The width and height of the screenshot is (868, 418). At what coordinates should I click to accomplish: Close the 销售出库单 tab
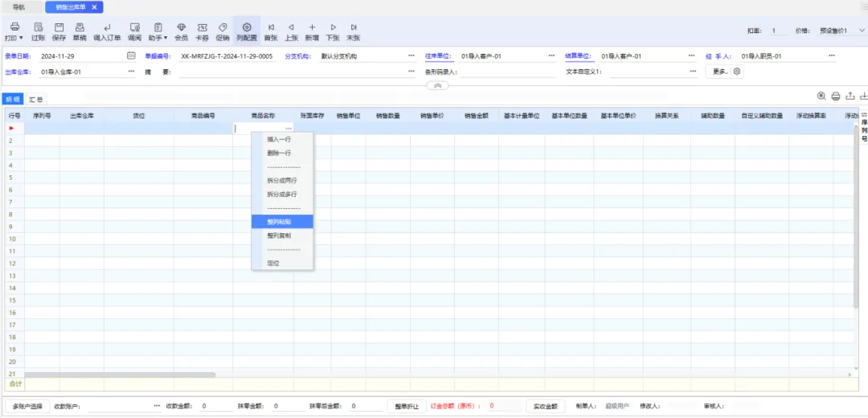pyautogui.click(x=94, y=7)
